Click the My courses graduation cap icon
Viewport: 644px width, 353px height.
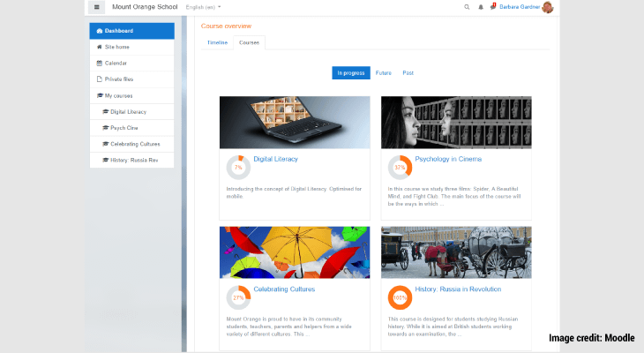coord(100,95)
